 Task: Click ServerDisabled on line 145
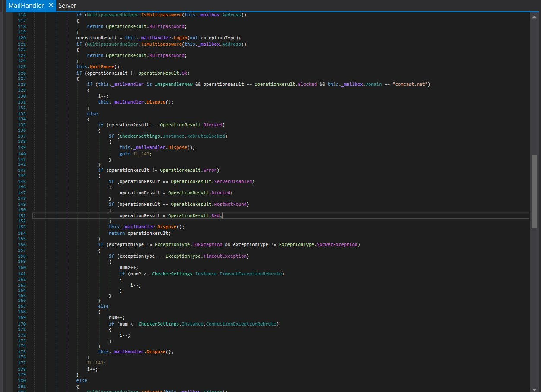click(x=233, y=181)
